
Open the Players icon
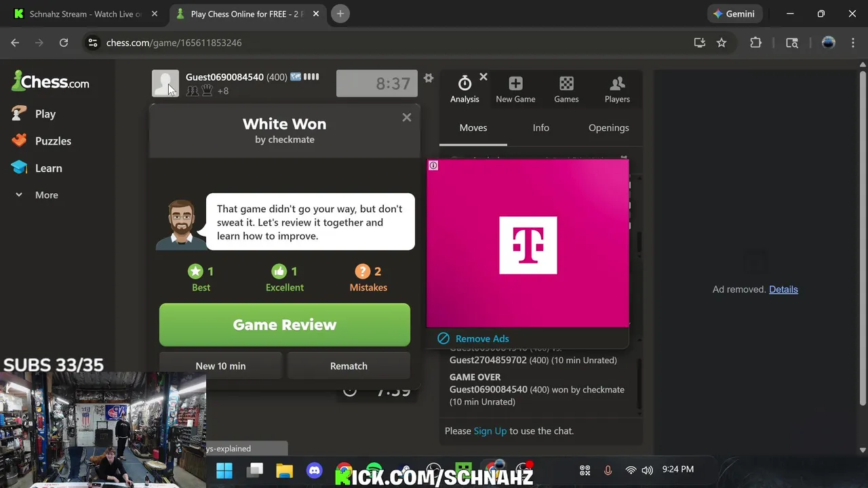(x=617, y=83)
